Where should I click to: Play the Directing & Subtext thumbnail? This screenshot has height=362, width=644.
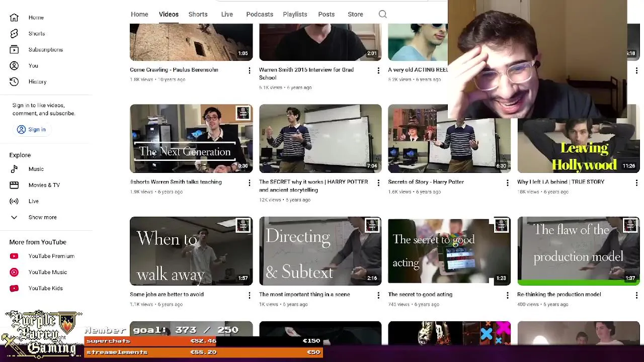pyautogui.click(x=320, y=251)
